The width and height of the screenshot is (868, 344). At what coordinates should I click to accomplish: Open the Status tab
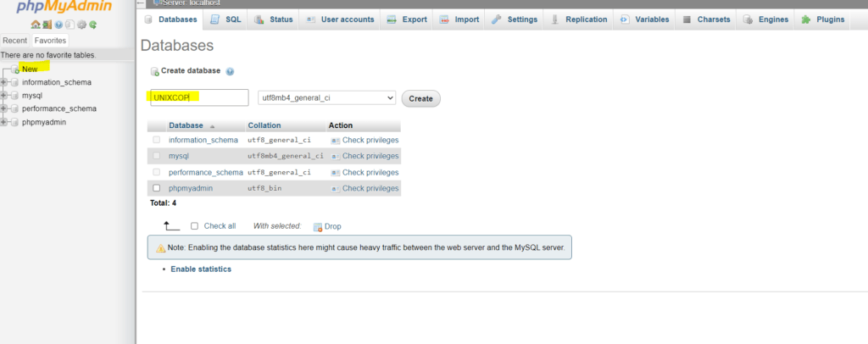coord(274,19)
